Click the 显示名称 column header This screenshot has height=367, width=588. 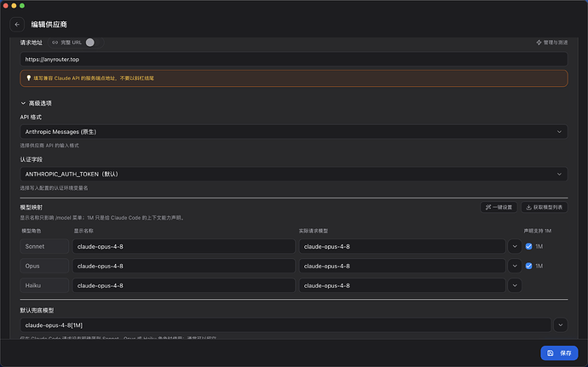tap(84, 231)
